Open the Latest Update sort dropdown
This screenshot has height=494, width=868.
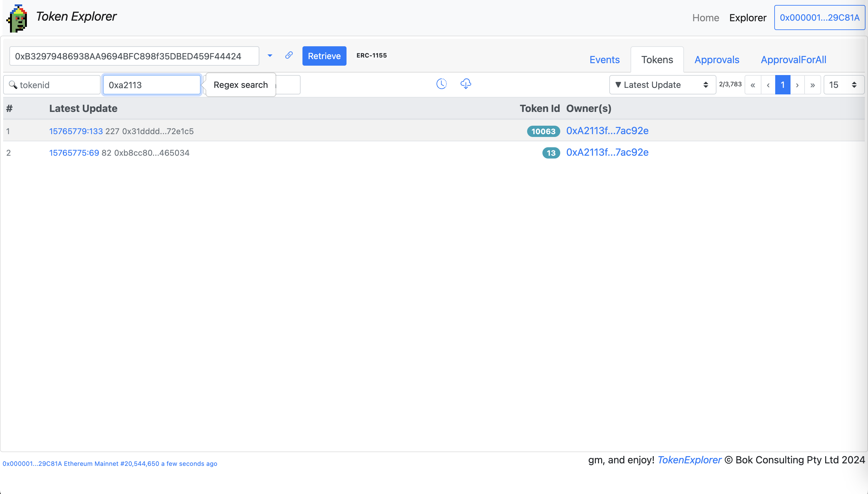click(662, 85)
